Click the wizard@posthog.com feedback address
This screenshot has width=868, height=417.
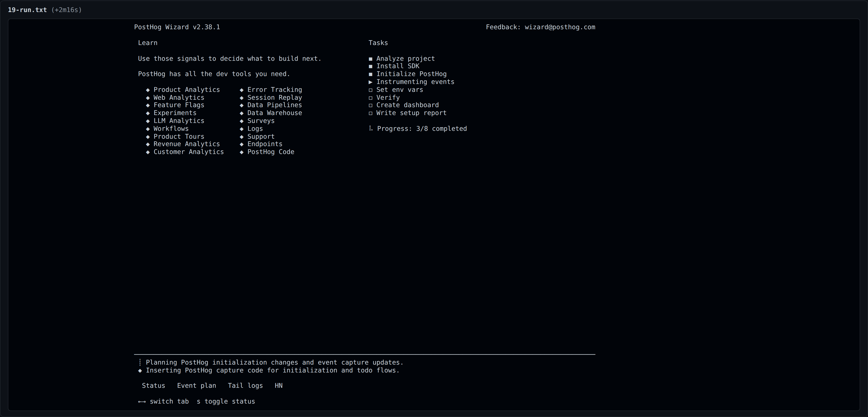pos(560,27)
